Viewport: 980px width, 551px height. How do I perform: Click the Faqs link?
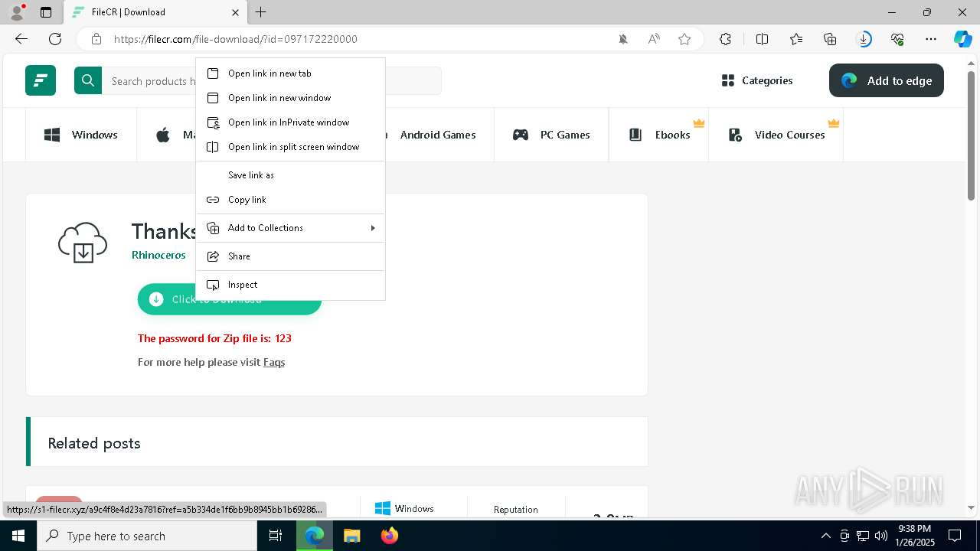coord(274,362)
